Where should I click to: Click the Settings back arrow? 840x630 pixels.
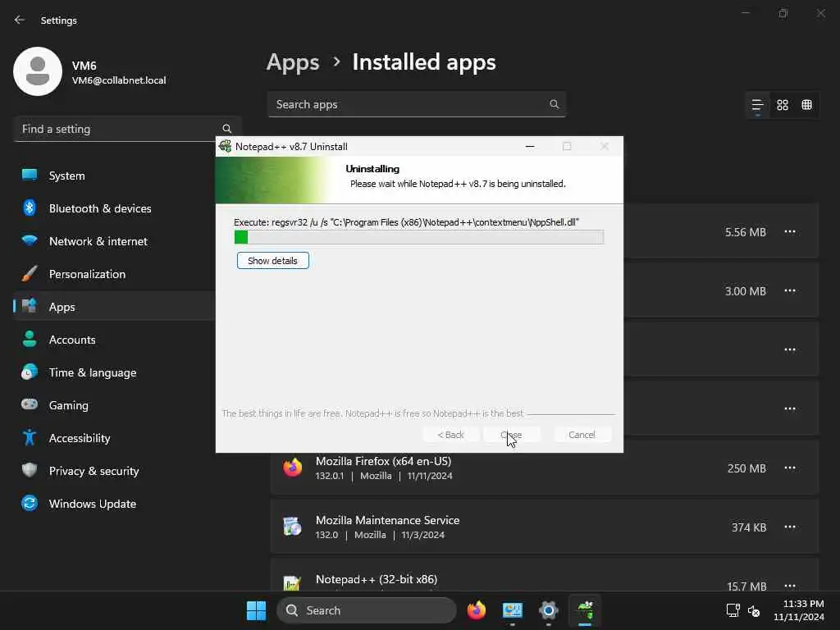20,20
